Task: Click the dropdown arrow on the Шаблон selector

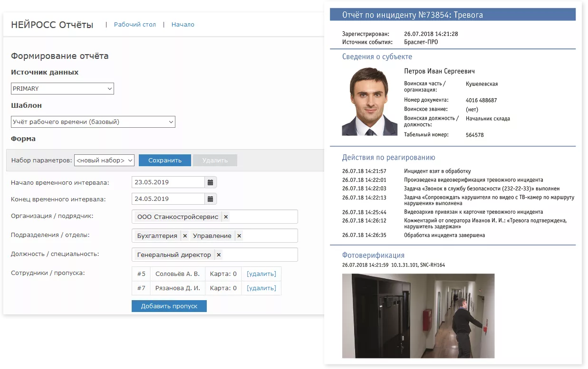Action: point(170,122)
